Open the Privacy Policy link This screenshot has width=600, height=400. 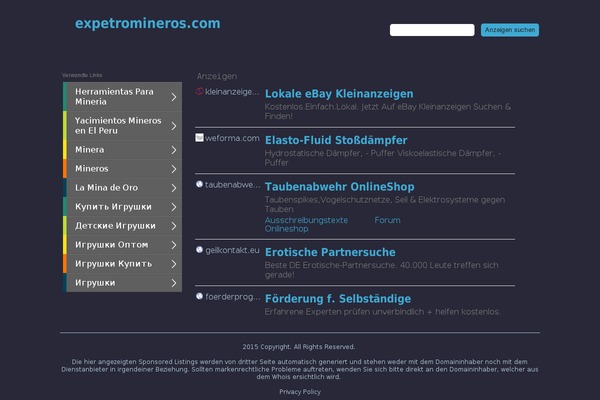point(300,392)
